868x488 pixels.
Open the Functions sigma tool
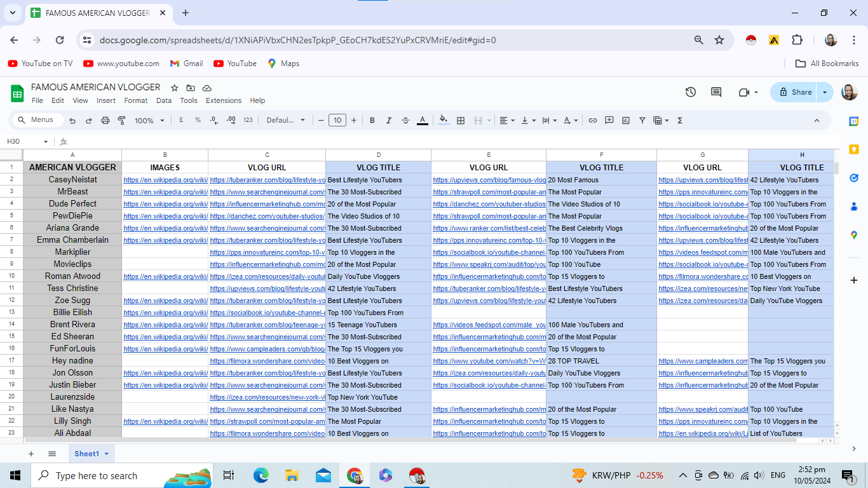680,120
